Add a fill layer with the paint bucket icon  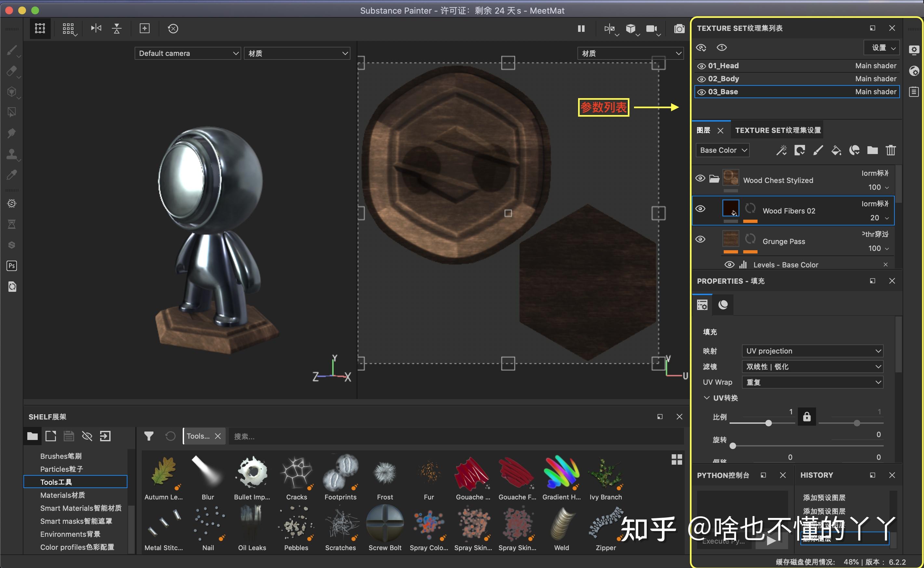pos(836,150)
